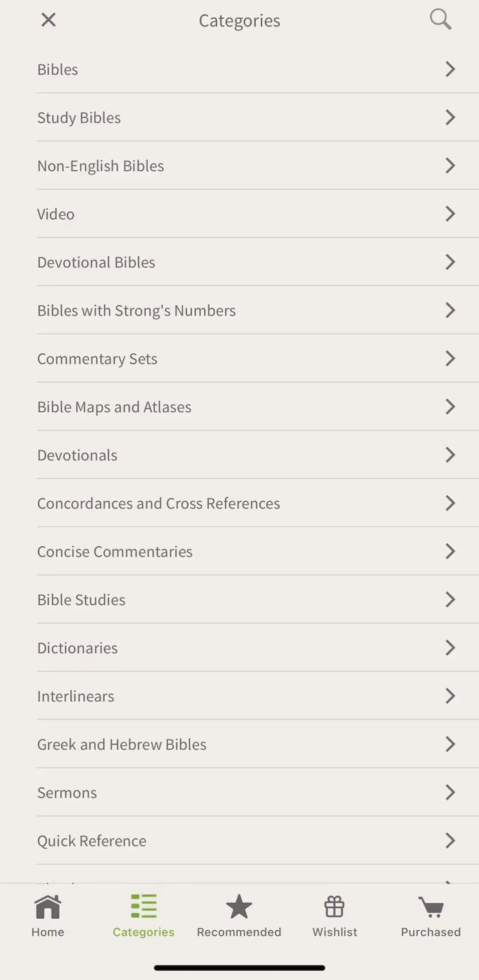The height and width of the screenshot is (980, 479).
Task: Tap the search magnifier icon
Action: (x=440, y=20)
